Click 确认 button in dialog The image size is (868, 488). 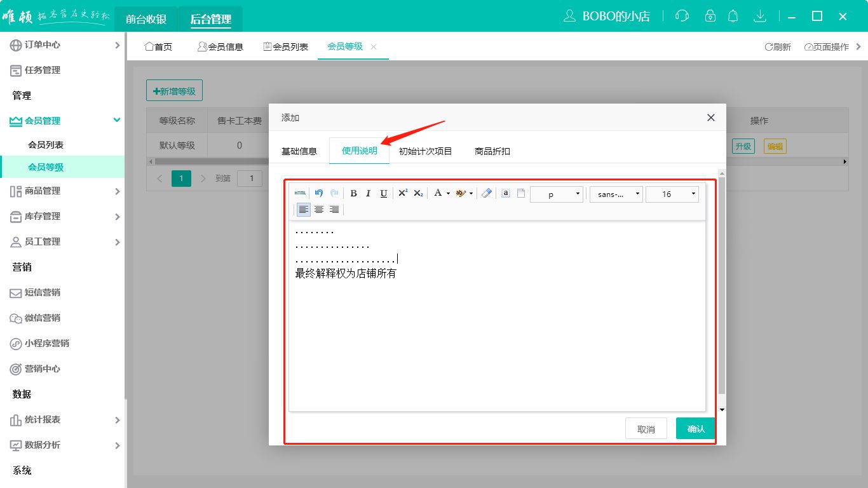click(x=696, y=429)
